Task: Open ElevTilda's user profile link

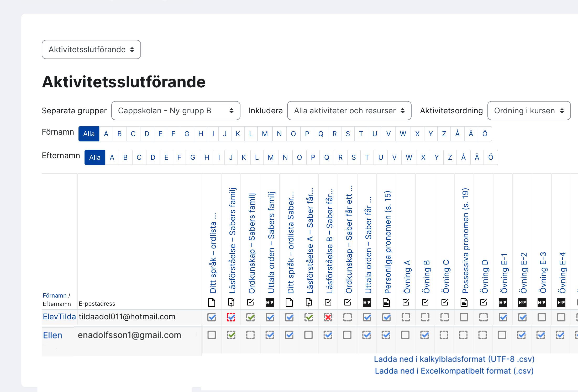Action: click(x=59, y=317)
